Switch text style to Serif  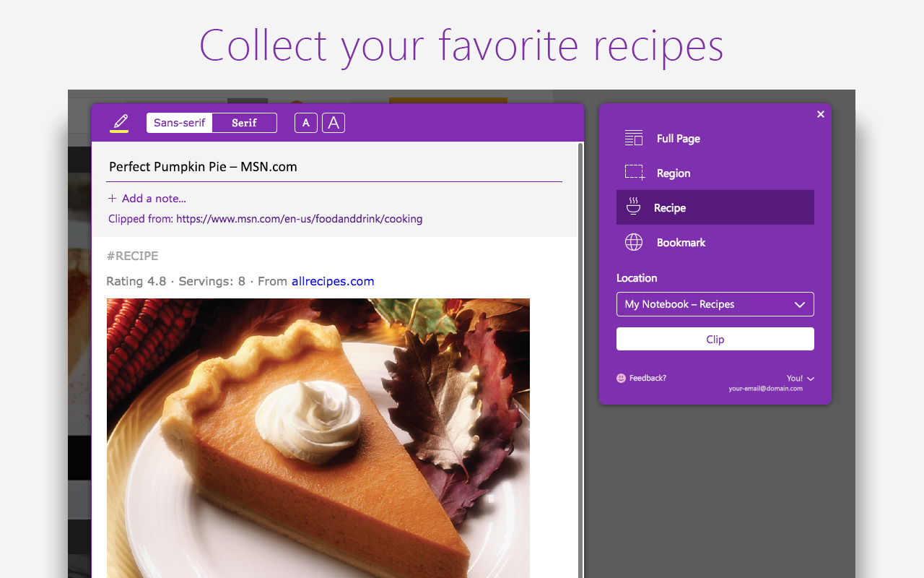244,122
